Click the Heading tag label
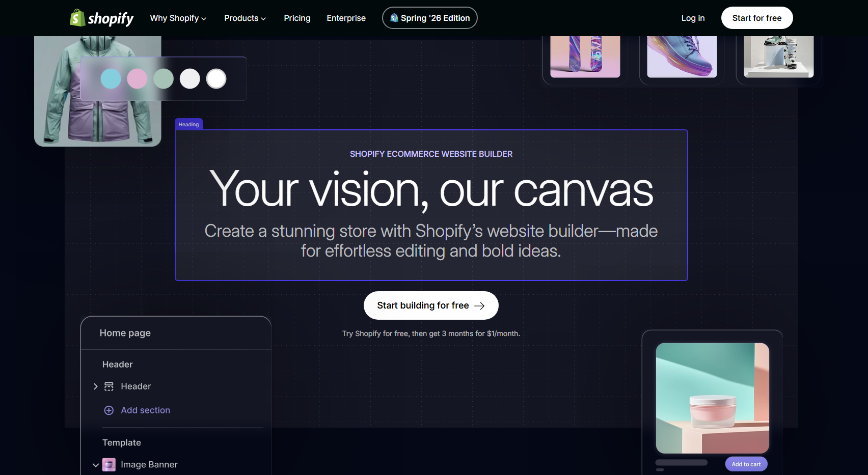Screen dimensions: 868x475 pos(188,124)
